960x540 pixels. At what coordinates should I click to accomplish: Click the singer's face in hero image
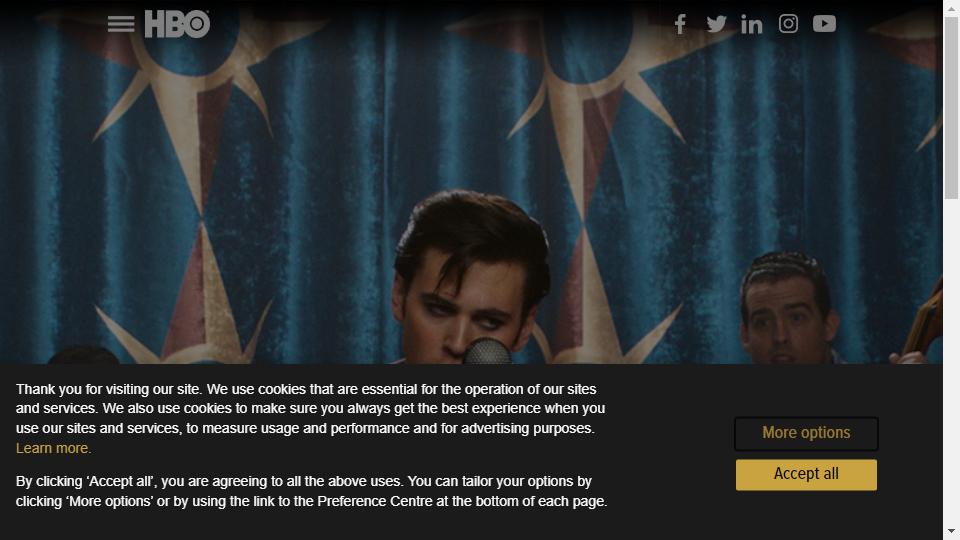click(x=465, y=300)
